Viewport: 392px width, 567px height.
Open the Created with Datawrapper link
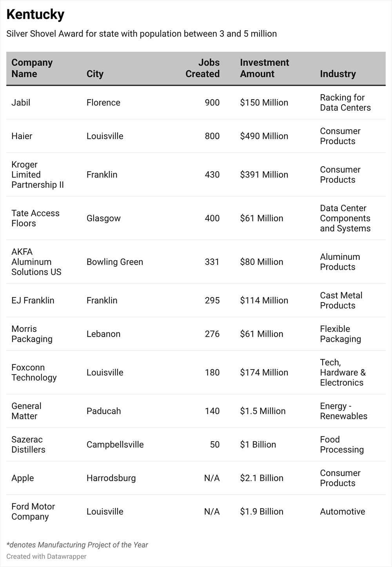46,556
